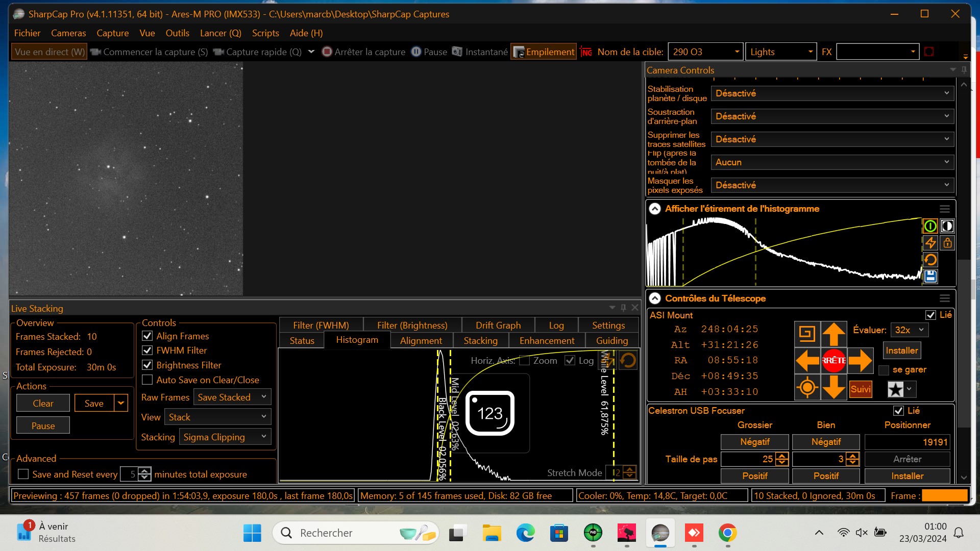This screenshot has height=551, width=980.
Task: Open the Outils menu
Action: (177, 33)
